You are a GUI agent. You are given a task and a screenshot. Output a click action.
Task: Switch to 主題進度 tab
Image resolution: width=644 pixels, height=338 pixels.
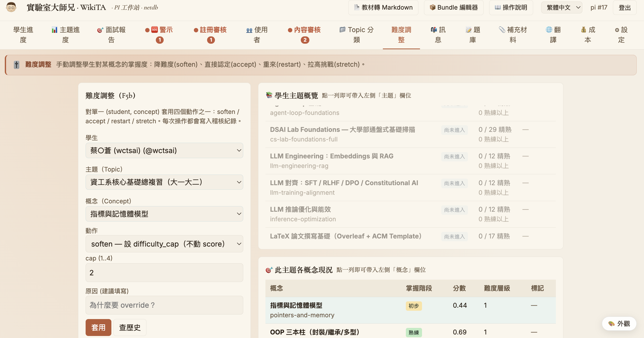(65, 35)
